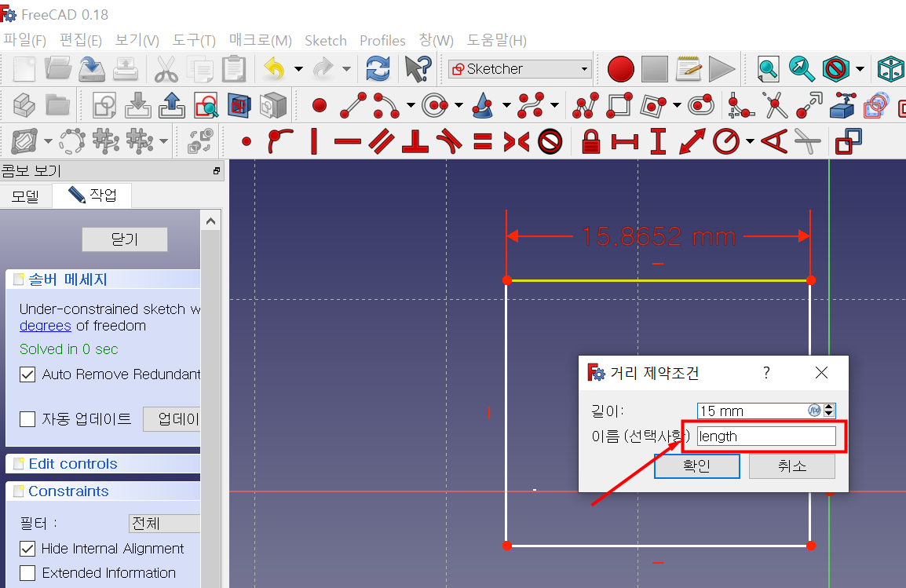Click the length name input field
Screen dimensions: 906x588
pos(766,436)
